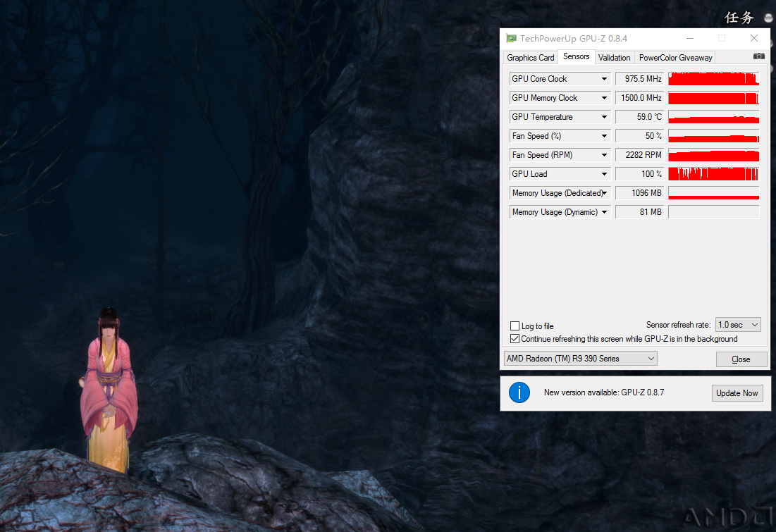Open the PowerColor Giveaway tab
The image size is (776, 532).
click(675, 57)
